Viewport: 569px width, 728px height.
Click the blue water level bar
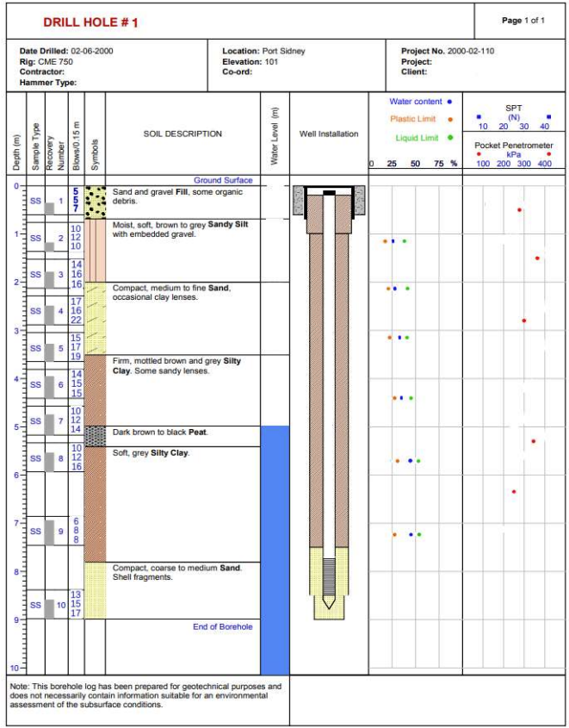click(x=275, y=551)
